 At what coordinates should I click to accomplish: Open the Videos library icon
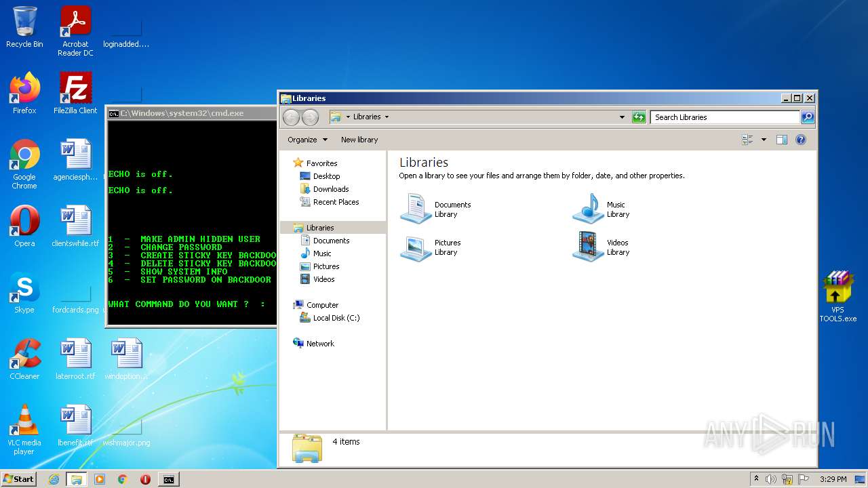tap(601, 247)
